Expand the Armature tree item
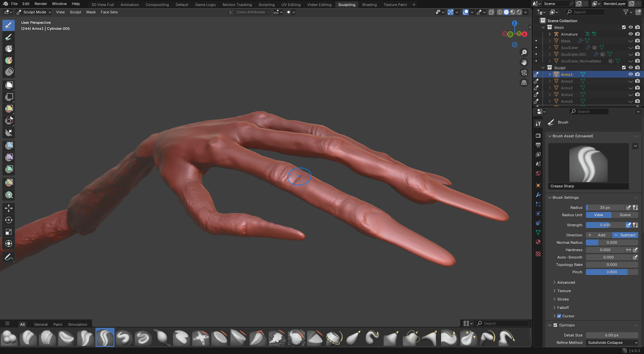 click(x=550, y=34)
